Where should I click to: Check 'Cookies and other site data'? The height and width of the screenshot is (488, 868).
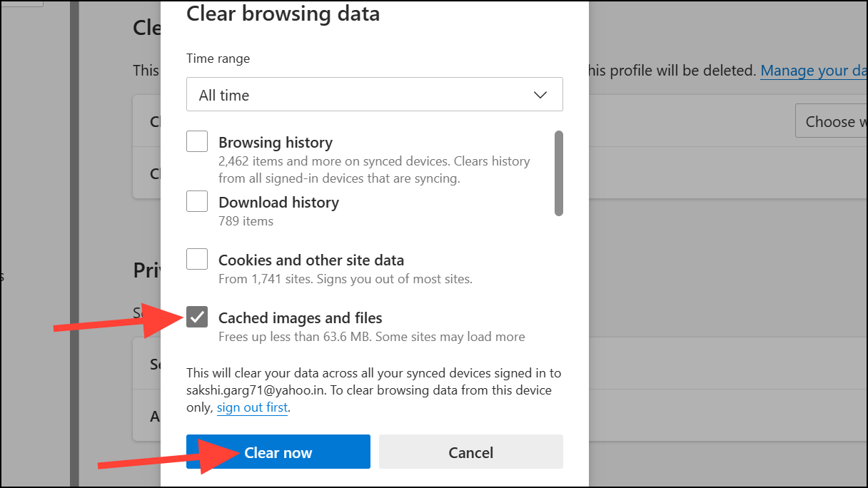196,259
